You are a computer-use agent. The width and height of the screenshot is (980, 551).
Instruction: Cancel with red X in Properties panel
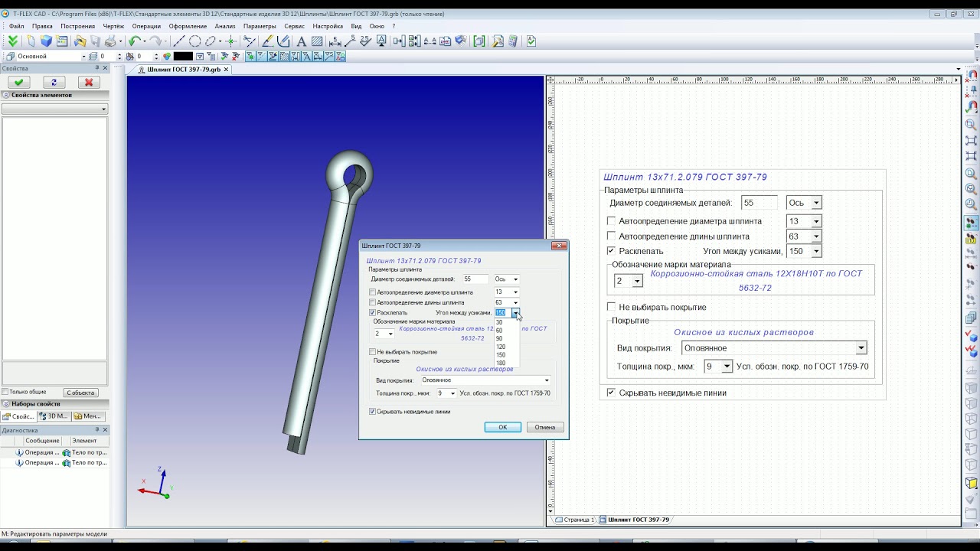(x=89, y=82)
